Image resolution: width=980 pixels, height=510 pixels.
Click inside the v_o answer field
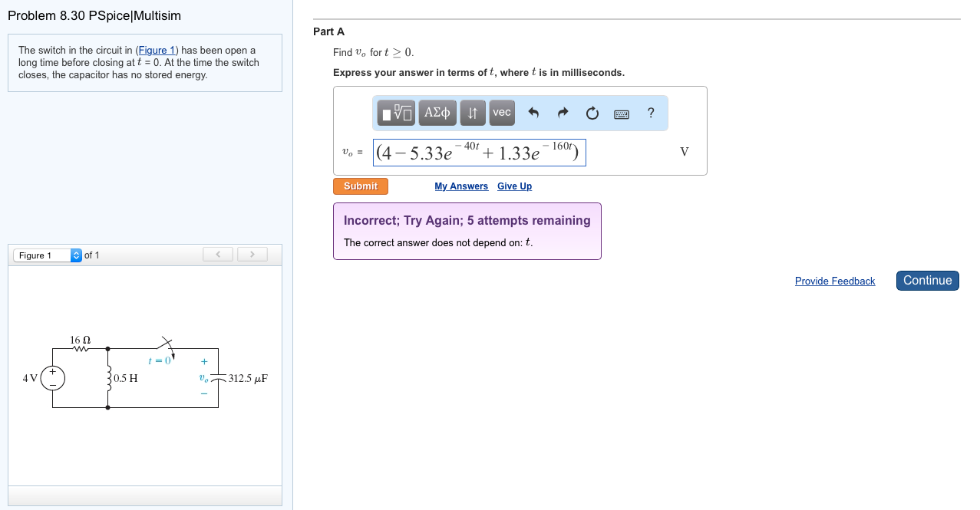(480, 153)
